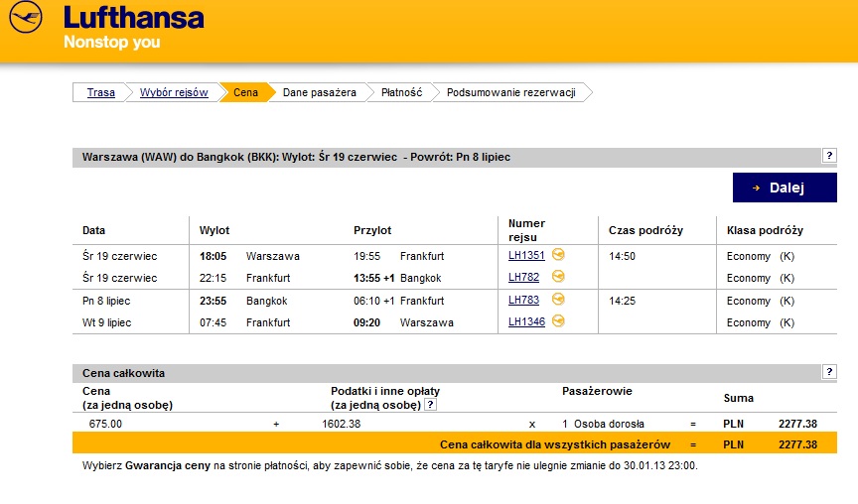Click Economy (K) for flight LH1346
Viewport: 858px width, 504px height.
coord(761,322)
